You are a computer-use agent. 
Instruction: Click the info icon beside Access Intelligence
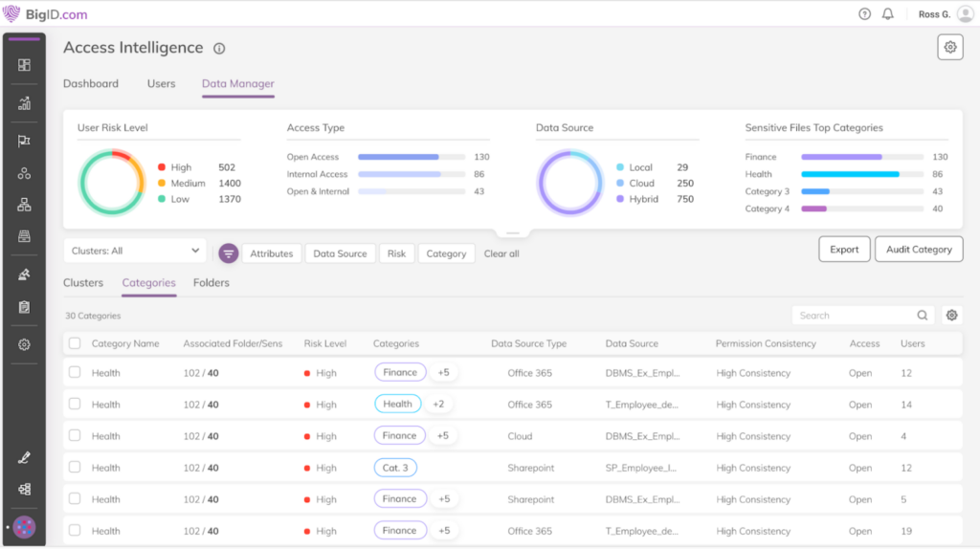tap(219, 49)
